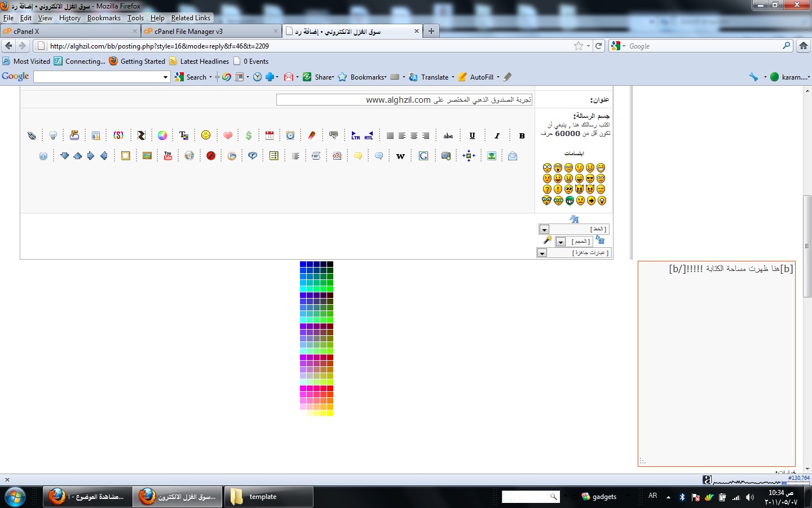
Task: Apply italic with the I icon
Action: tap(497, 135)
